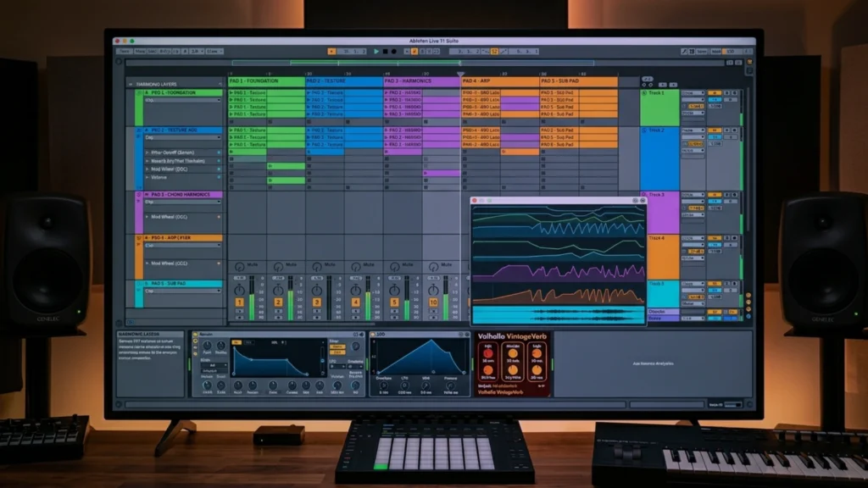Screen dimensions: 868x488
Task: Toggle track activator 2 in mixer
Action: (x=278, y=302)
